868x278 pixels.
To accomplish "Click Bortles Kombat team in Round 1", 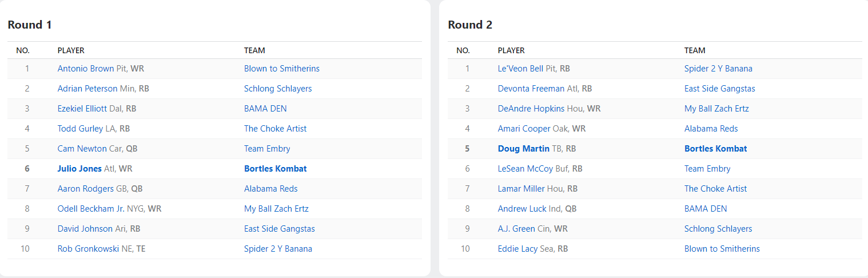I will click(x=275, y=169).
